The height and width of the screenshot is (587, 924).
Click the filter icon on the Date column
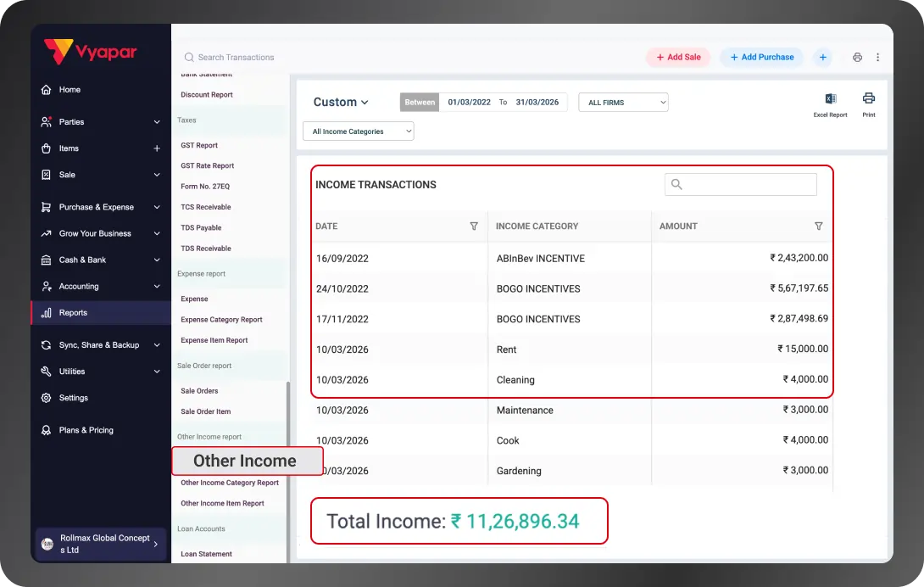click(x=474, y=226)
